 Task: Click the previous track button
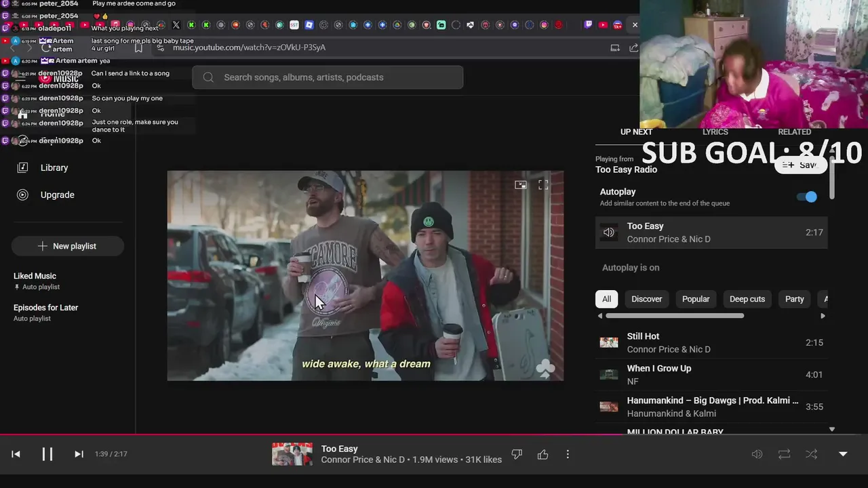tap(16, 454)
